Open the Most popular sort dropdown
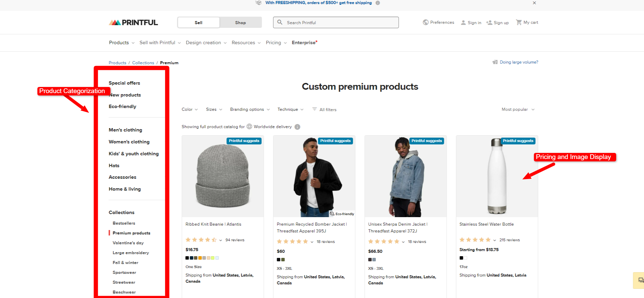 518,109
